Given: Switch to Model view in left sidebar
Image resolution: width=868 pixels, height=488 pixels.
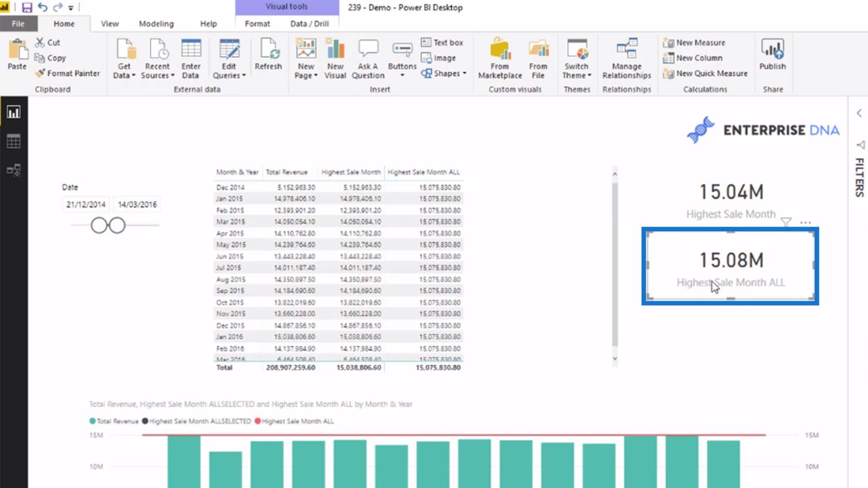Looking at the screenshot, I should [x=13, y=170].
